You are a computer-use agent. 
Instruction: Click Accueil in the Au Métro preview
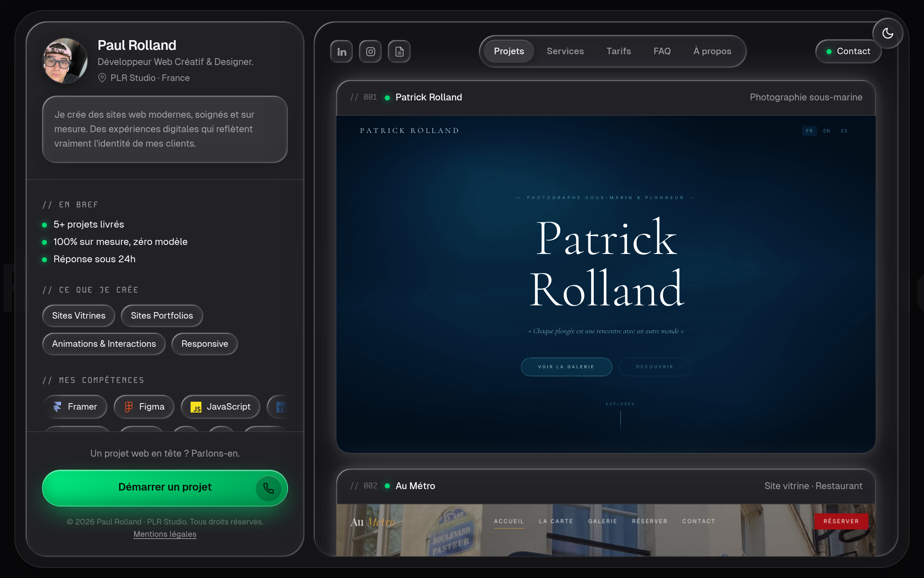[509, 521]
